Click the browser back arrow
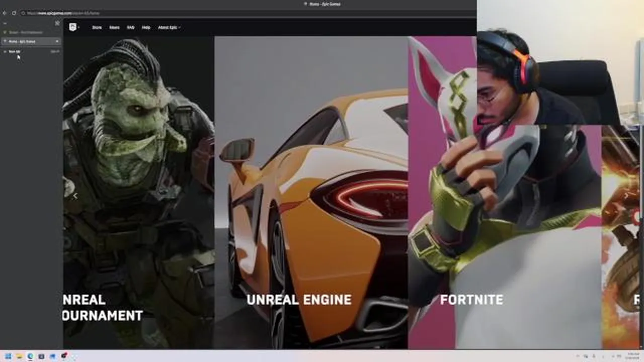The width and height of the screenshot is (644, 362). coord(5,13)
